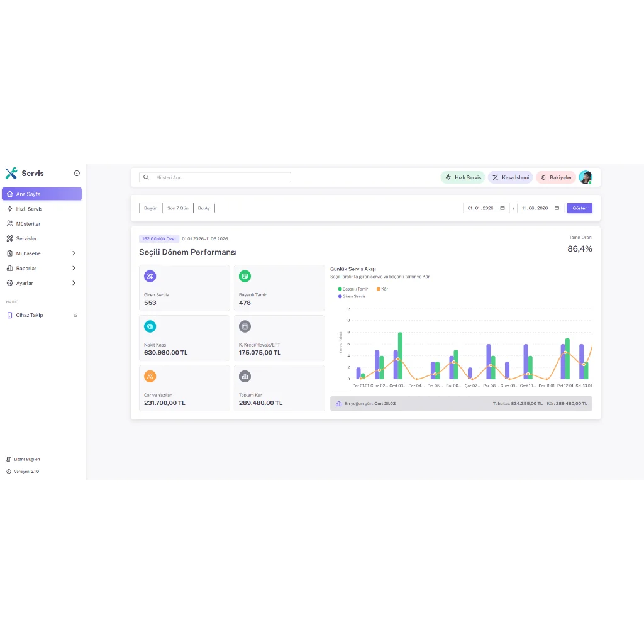Screen dimensions: 644x644
Task: Click the search magnifier icon
Action: click(x=146, y=177)
